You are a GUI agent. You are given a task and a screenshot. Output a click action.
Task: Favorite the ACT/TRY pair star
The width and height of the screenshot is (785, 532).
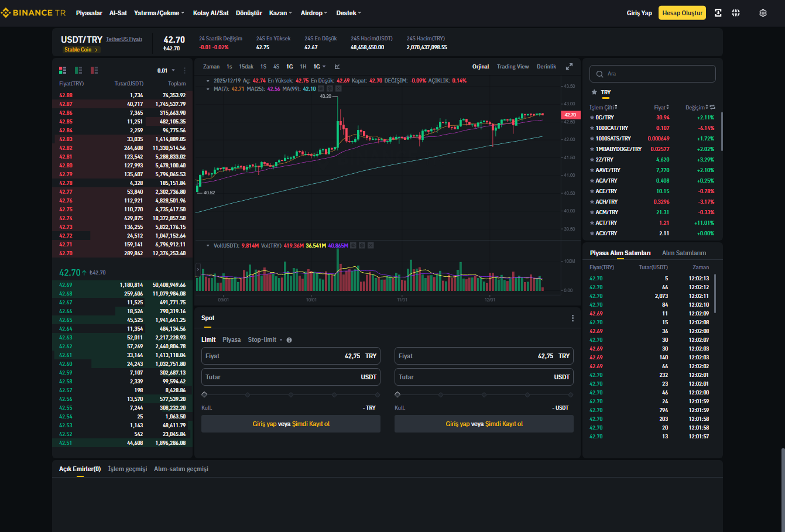[592, 223]
